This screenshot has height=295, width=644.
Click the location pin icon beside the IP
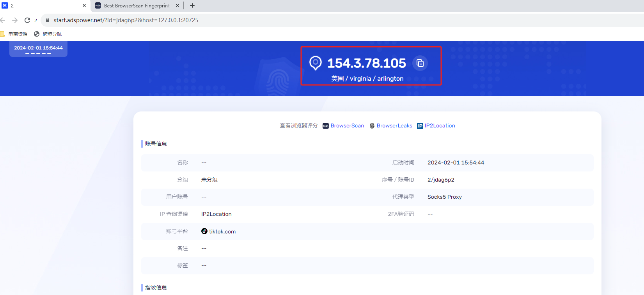point(315,63)
